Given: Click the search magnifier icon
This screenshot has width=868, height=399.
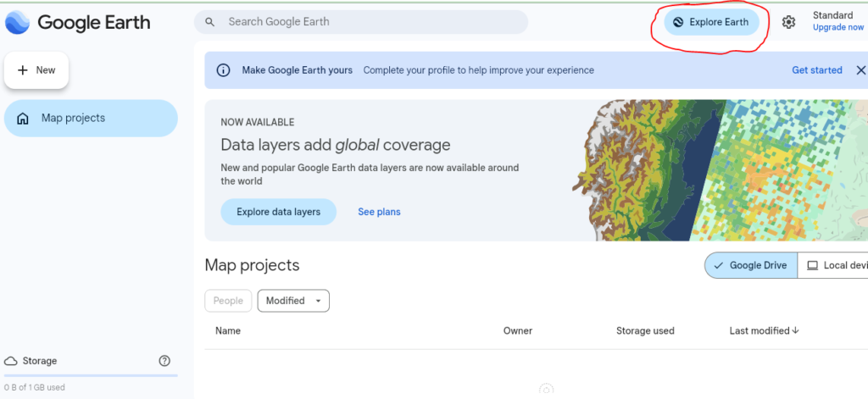Looking at the screenshot, I should 209,22.
